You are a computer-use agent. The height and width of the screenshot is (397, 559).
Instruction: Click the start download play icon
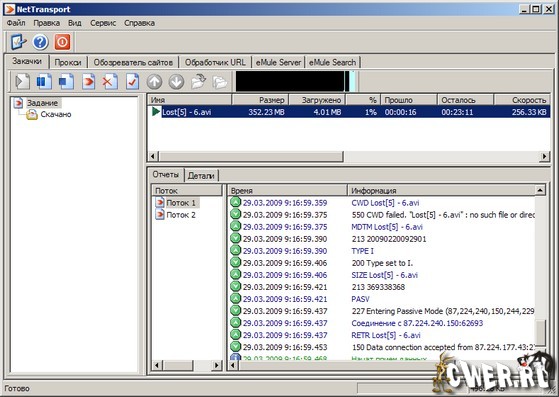pos(22,81)
